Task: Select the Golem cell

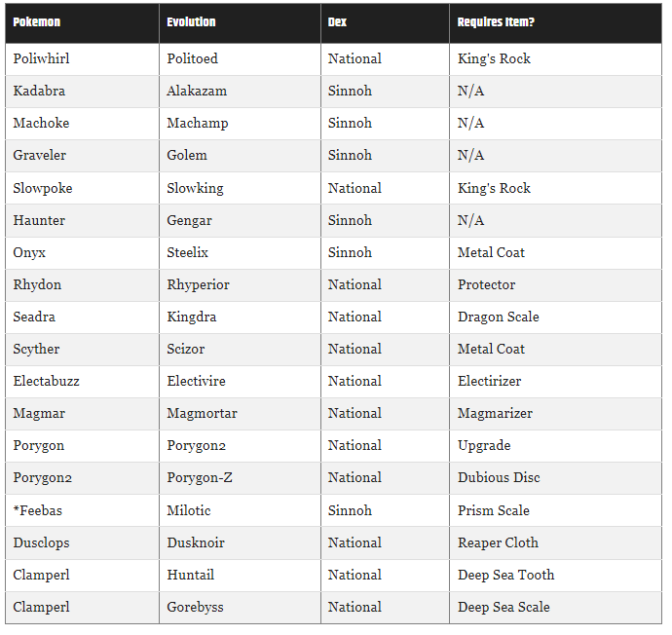Action: click(187, 155)
